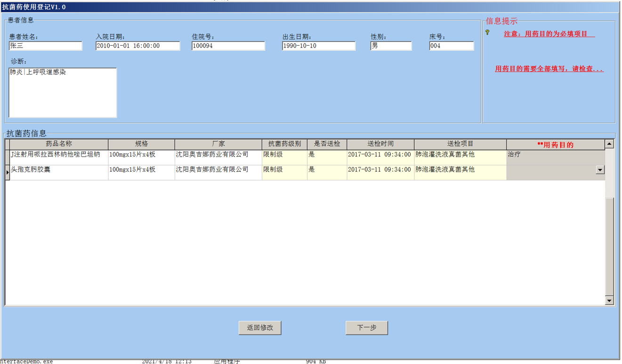
Task: Click the 床号 field showing 004
Action: pyautogui.click(x=452, y=46)
